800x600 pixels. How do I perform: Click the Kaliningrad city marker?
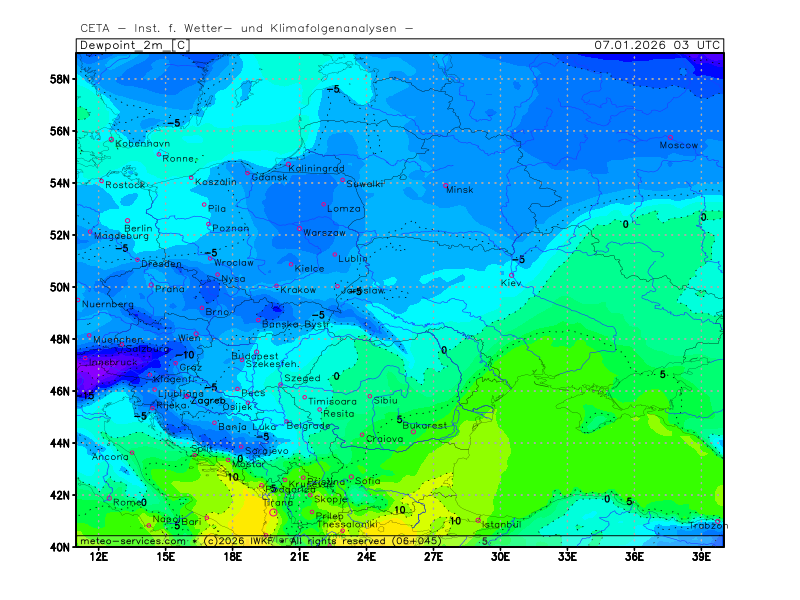288,164
